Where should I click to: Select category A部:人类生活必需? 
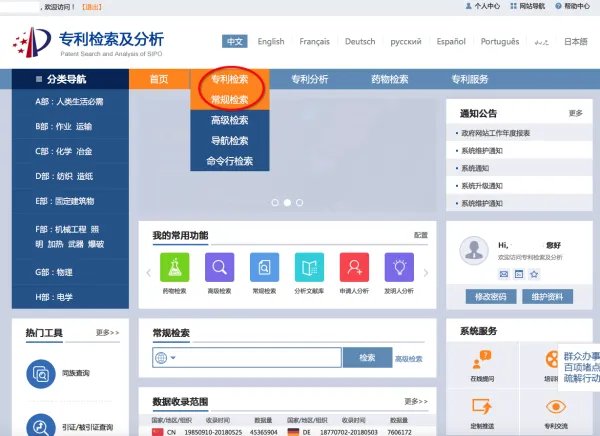point(70,102)
